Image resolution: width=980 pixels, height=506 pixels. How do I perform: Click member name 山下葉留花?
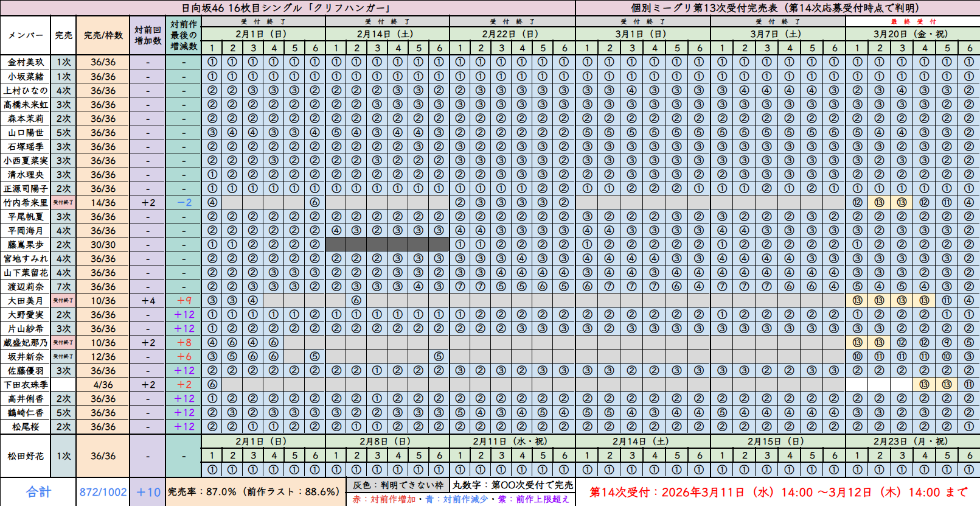pos(26,273)
